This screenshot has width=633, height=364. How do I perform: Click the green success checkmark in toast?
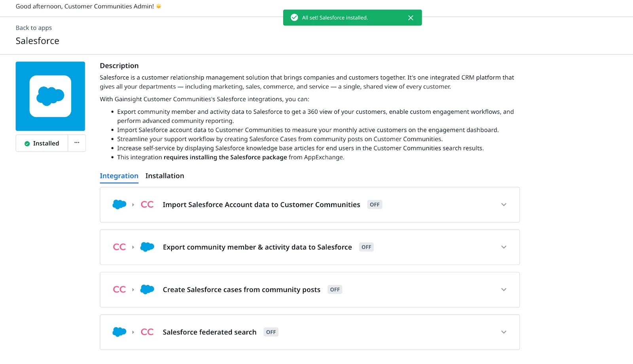click(294, 18)
